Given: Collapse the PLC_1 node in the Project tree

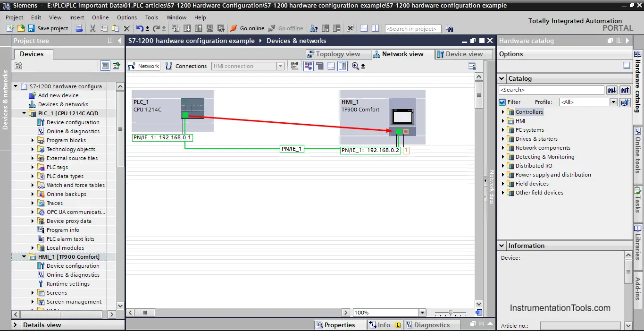Looking at the screenshot, I should [25, 113].
